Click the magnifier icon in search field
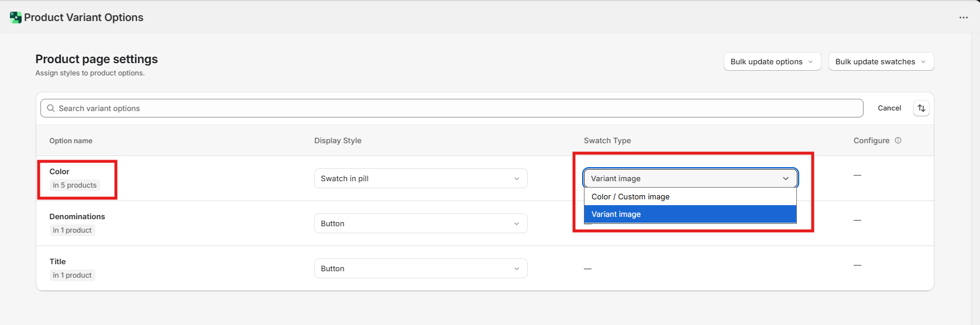The width and height of the screenshot is (980, 325). pyautogui.click(x=51, y=108)
